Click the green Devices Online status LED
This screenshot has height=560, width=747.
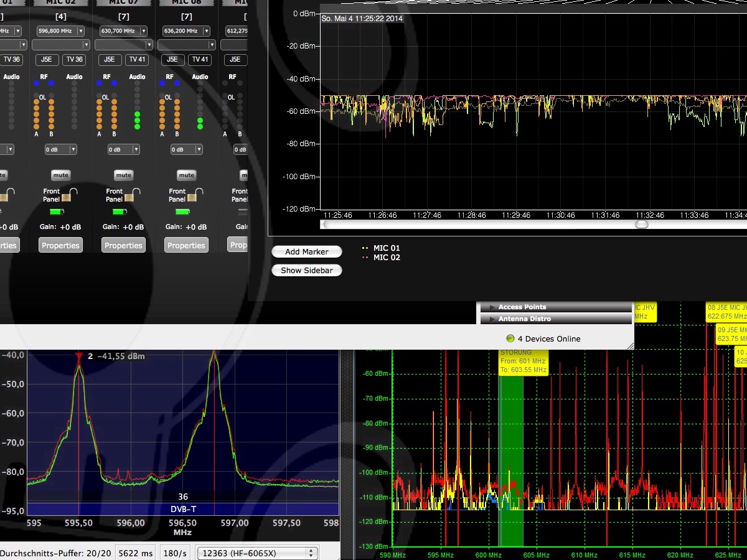510,338
